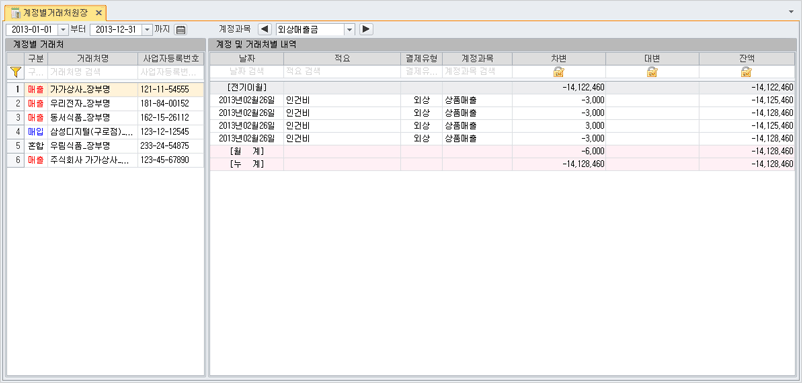The width and height of the screenshot is (802, 383).
Task: Go to the next 계정과목 with the right arrow
Action: click(x=366, y=29)
